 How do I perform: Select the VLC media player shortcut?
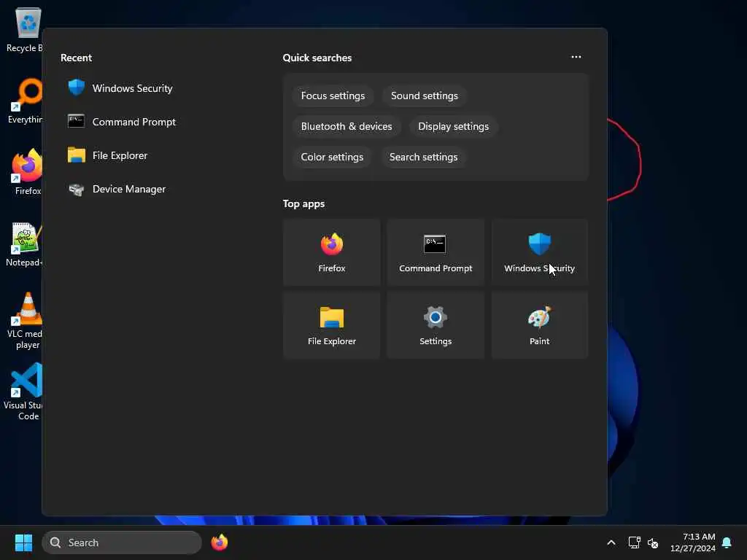pyautogui.click(x=26, y=321)
